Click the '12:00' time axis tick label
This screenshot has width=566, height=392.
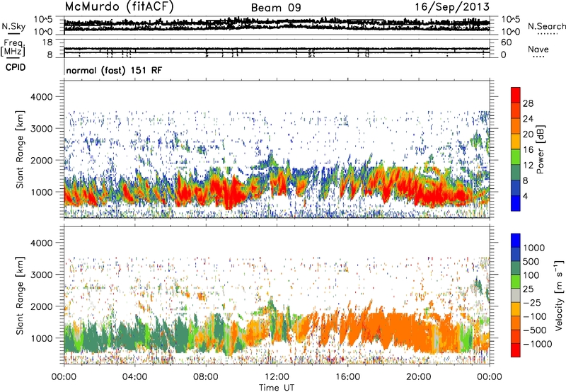click(x=277, y=377)
